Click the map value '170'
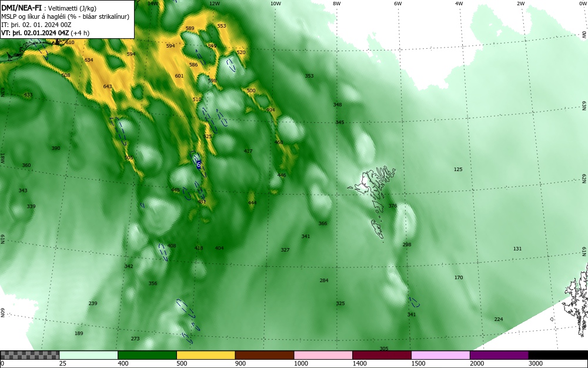588x368 pixels. tap(459, 277)
